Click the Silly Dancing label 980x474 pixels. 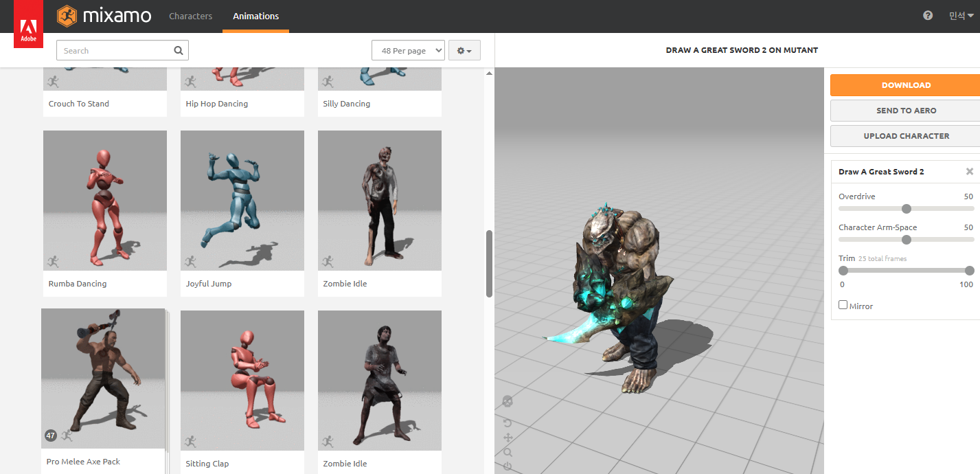point(347,104)
